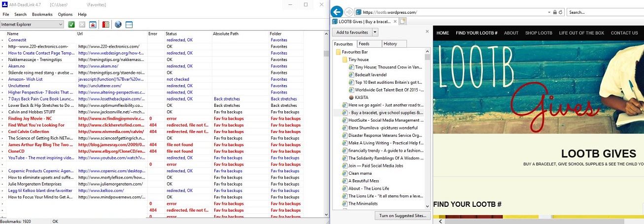Switch to the Feeds tab
The height and width of the screenshot is (224, 644).
point(364,44)
